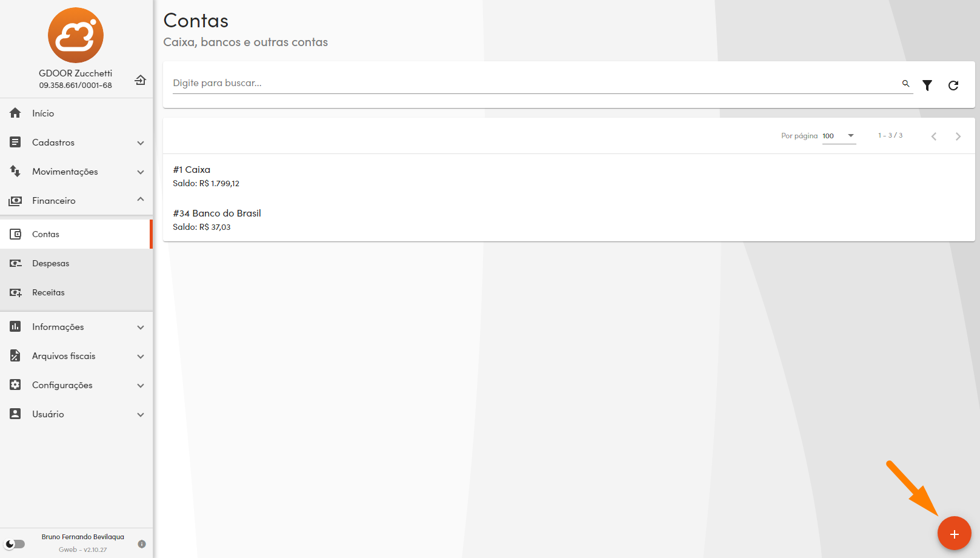Click the Financeiro menu label

(x=54, y=201)
